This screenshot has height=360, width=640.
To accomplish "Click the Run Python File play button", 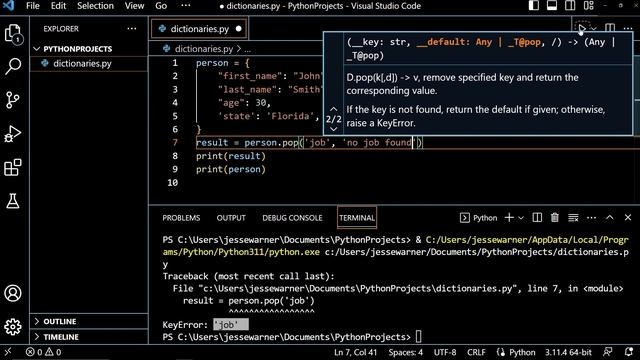I will tap(581, 29).
